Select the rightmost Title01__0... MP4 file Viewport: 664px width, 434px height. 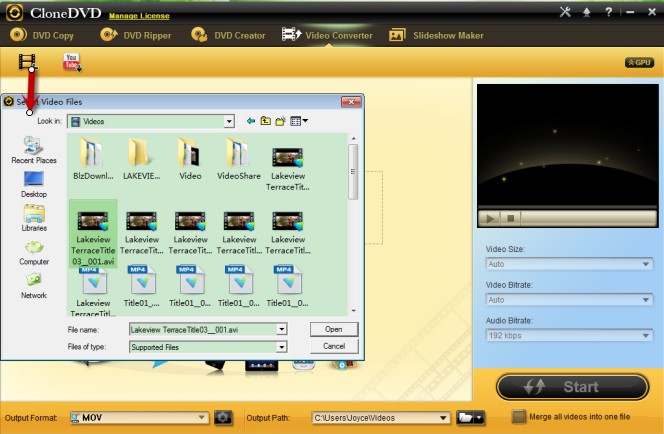[288, 286]
